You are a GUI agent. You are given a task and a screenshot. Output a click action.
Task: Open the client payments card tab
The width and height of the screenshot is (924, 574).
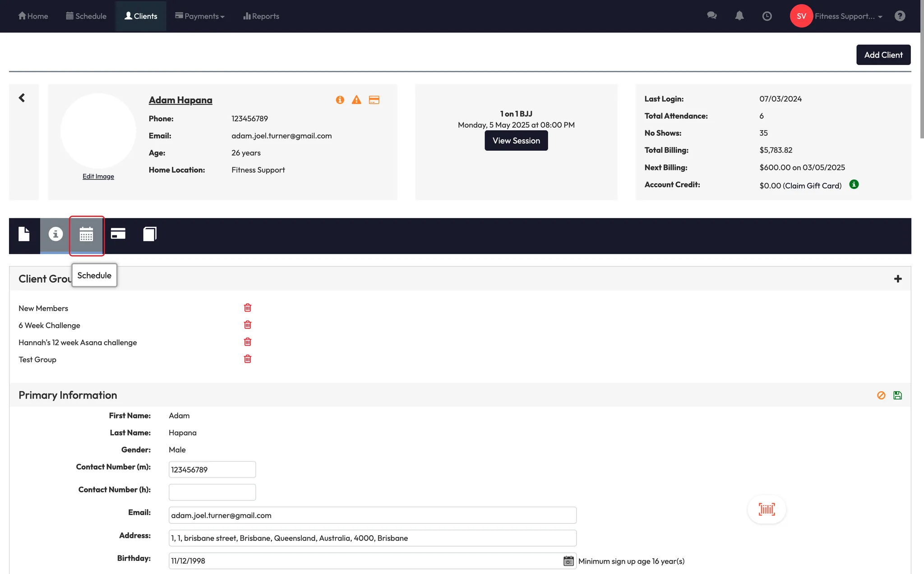tap(118, 234)
